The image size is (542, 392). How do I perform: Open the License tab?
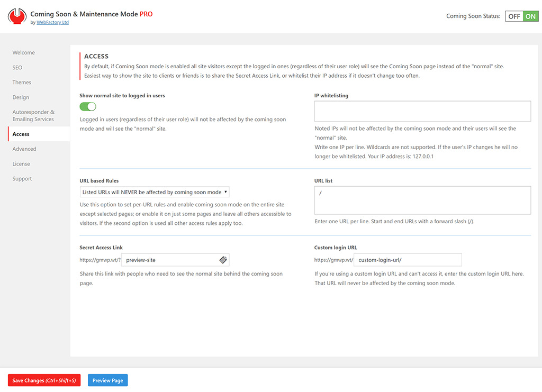pos(21,164)
